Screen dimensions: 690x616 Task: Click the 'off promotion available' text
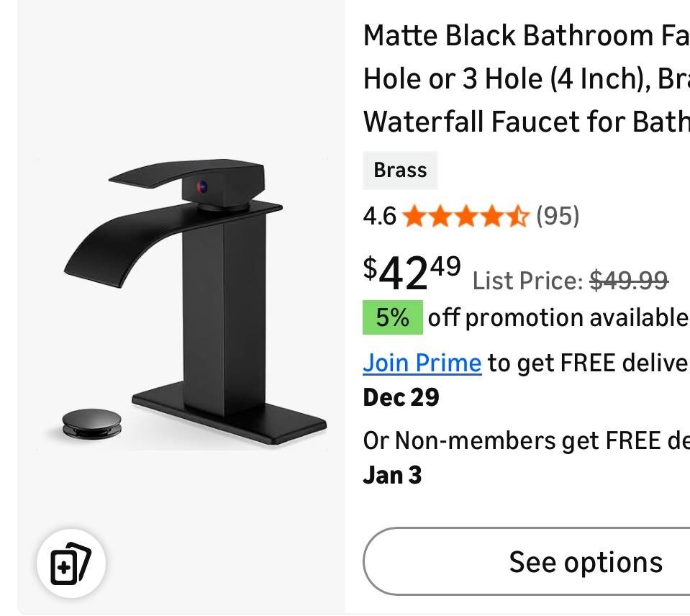pos(558,317)
